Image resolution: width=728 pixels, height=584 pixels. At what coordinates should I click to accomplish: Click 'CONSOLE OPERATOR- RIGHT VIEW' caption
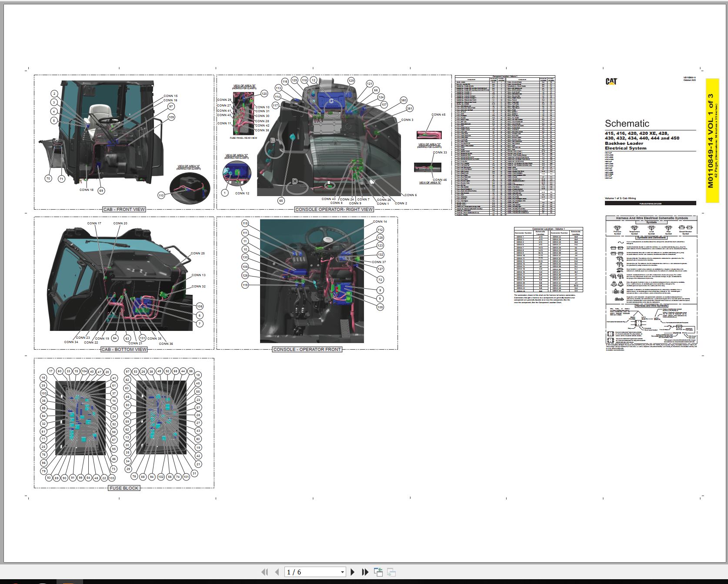pos(334,209)
